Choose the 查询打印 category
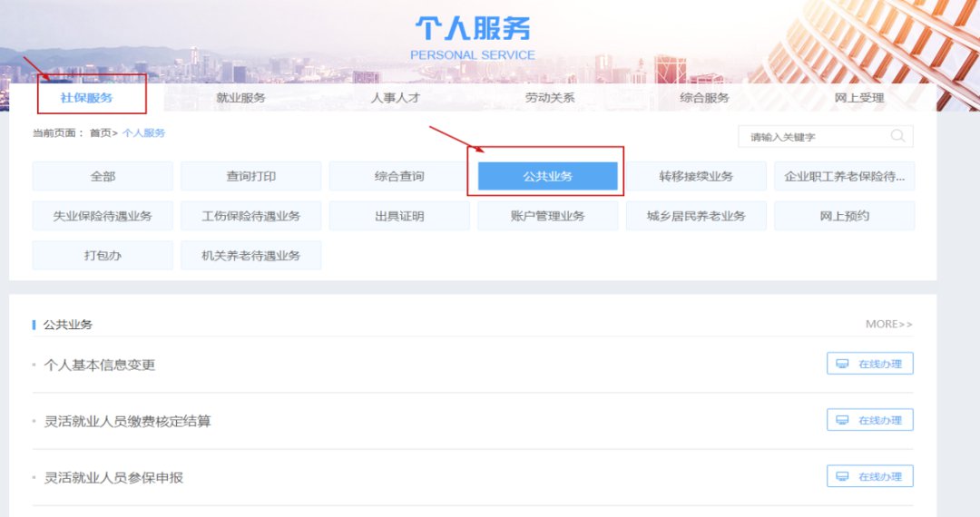Image resolution: width=980 pixels, height=517 pixels. click(251, 176)
